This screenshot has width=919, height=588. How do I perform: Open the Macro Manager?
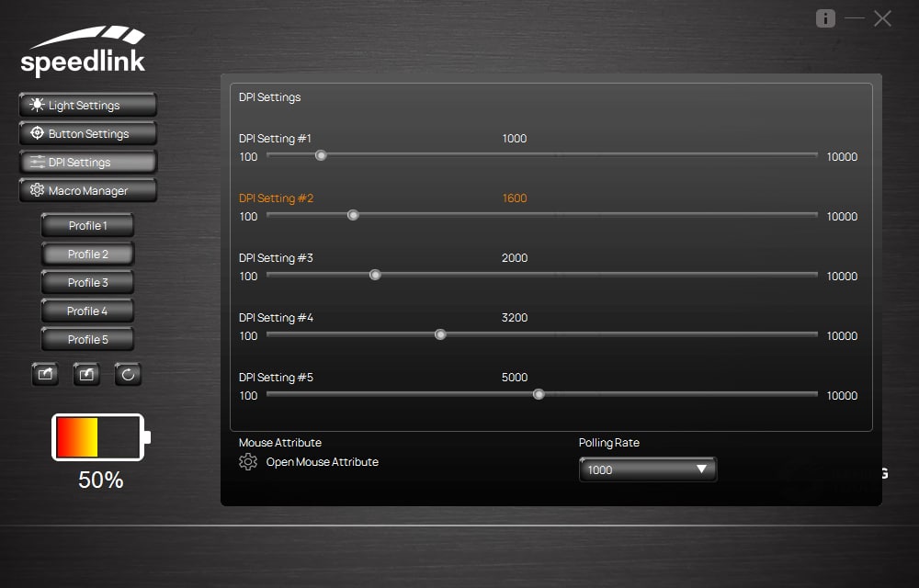[x=87, y=191]
